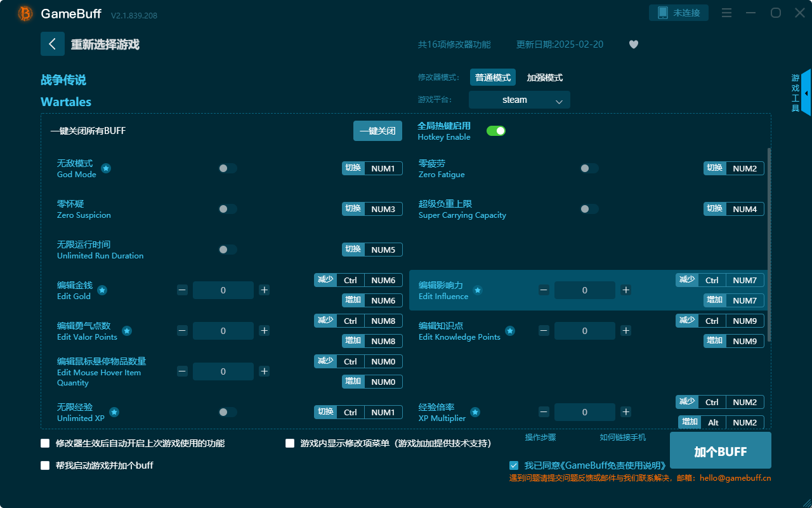Click the star icon beside God Mode
This screenshot has width=812, height=508.
(106, 168)
